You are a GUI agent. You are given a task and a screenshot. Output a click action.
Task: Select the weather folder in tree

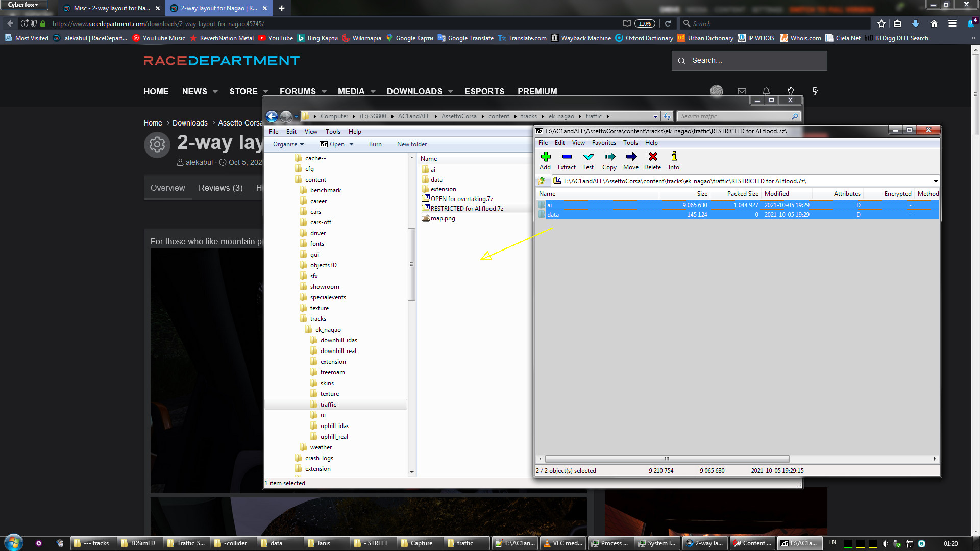coord(321,447)
